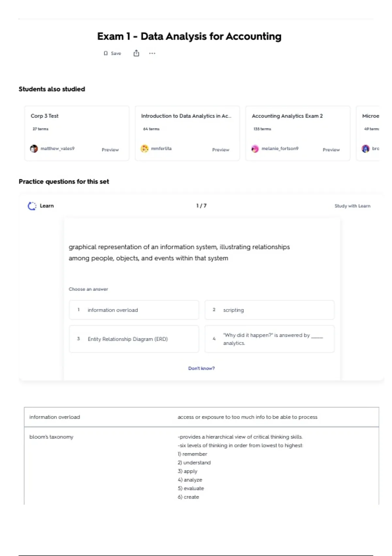
Task: Preview 'Introduction to Data Analytics' set
Action: point(220,150)
